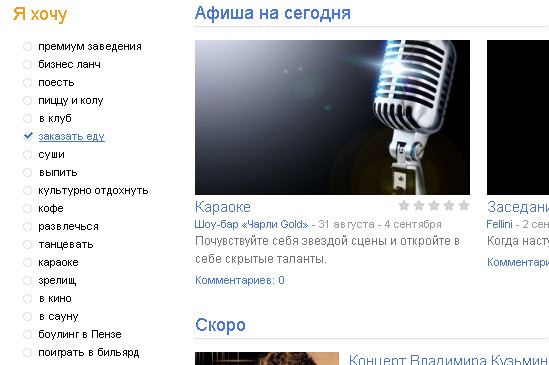Pick the 'боулинг в Пензе' option
Screen dimensions: 549x365
[27, 335]
